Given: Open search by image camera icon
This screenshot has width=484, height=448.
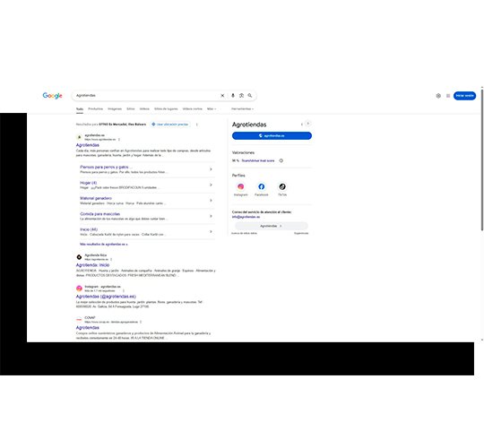Looking at the screenshot, I should pyautogui.click(x=241, y=96).
